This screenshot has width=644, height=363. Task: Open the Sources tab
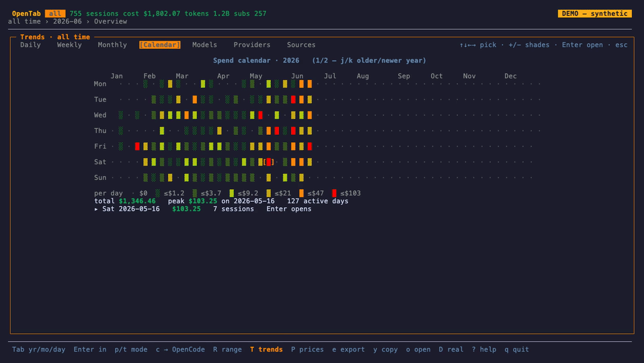coord(301,45)
